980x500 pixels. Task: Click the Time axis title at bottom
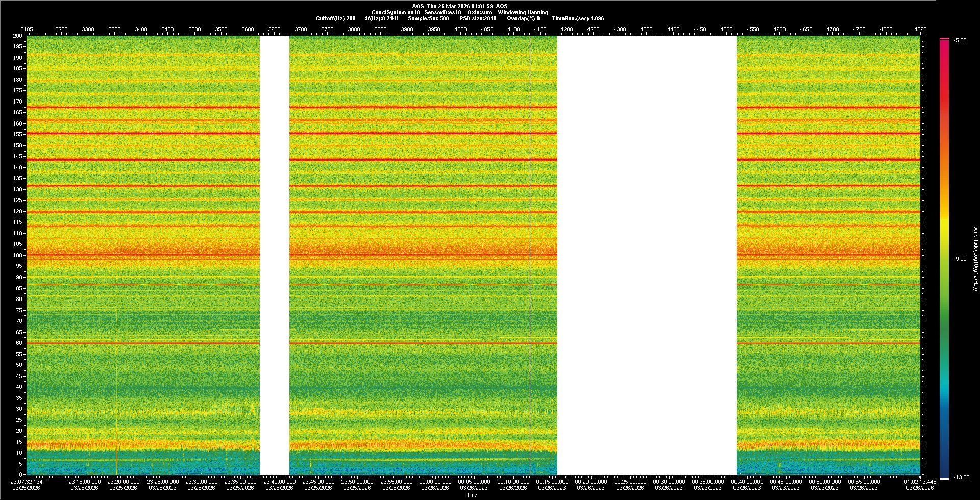[472, 495]
